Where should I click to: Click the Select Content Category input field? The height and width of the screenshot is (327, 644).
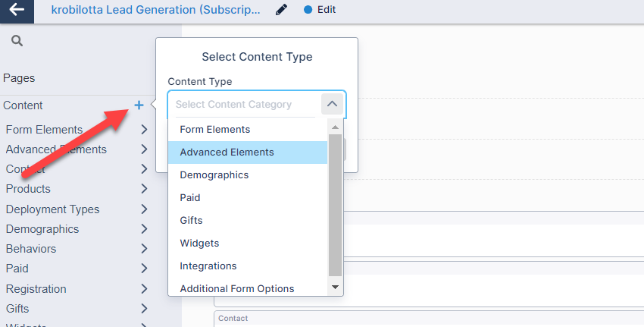pyautogui.click(x=244, y=105)
